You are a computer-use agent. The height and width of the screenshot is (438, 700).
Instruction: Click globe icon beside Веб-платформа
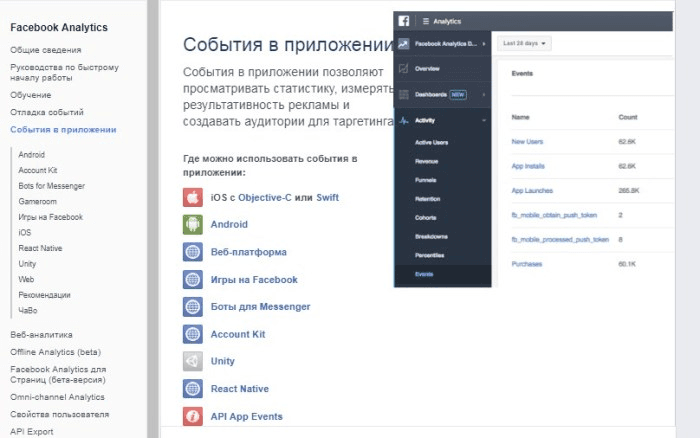pos(192,252)
